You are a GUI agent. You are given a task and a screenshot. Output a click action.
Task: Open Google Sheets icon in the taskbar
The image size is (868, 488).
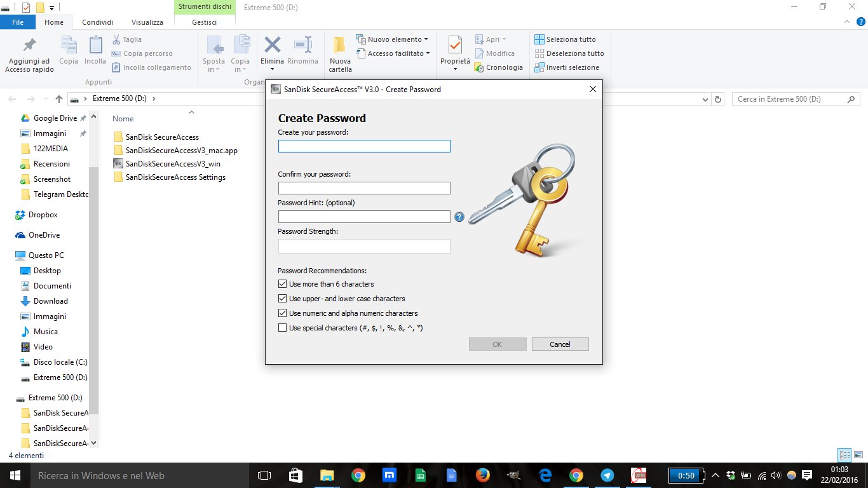(421, 475)
